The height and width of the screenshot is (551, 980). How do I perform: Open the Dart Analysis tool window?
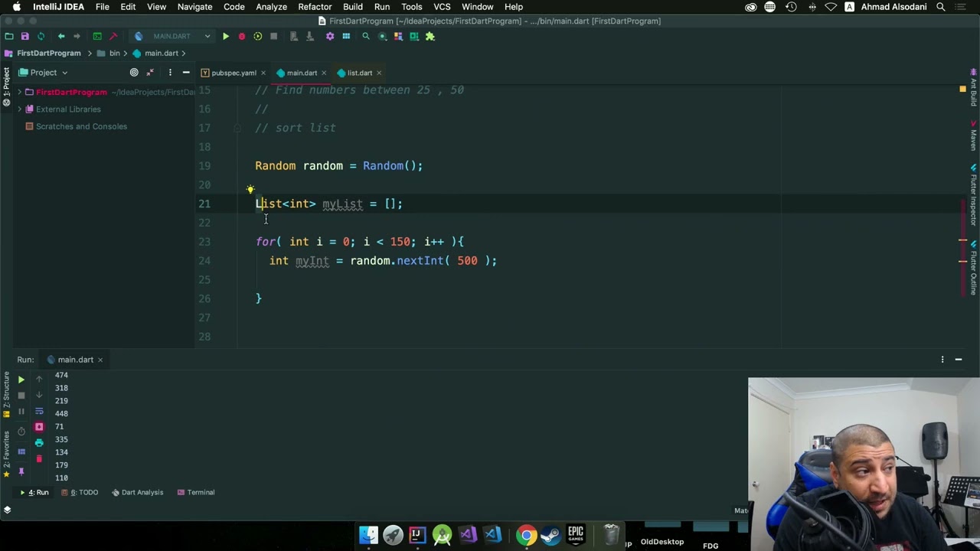pyautogui.click(x=138, y=492)
